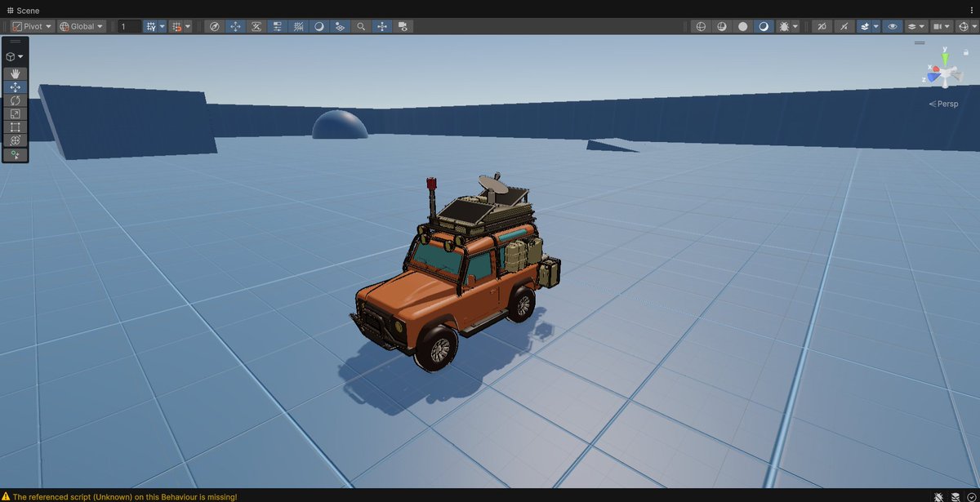The image size is (980, 502).
Task: Open the tool context cube dropdown
Action: click(16, 57)
